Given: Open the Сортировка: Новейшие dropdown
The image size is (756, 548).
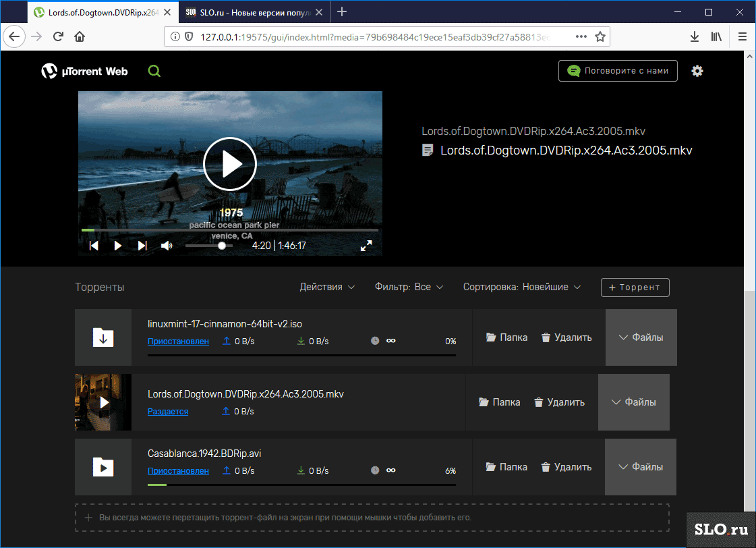Looking at the screenshot, I should point(522,287).
